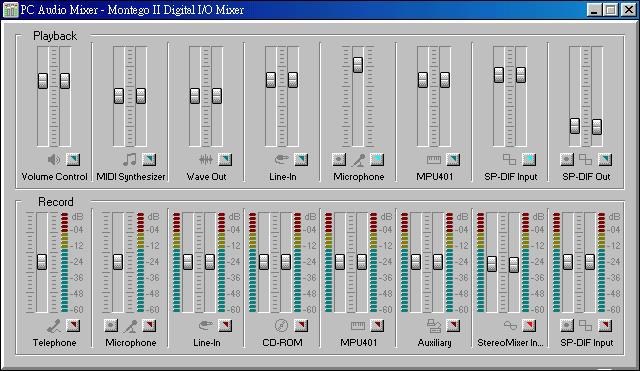This screenshot has width=640, height=371.
Task: Toggle mute for SP-DIF Out
Action: click(x=604, y=160)
